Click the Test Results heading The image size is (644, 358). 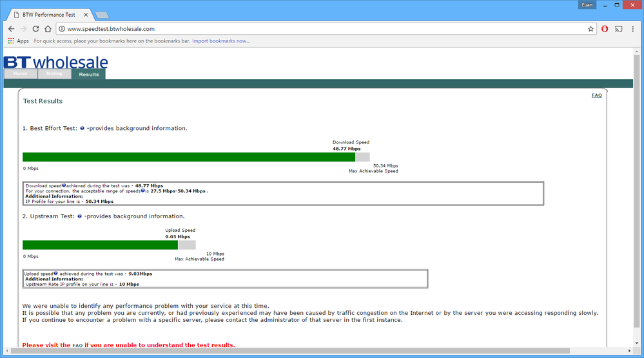pyautogui.click(x=43, y=101)
